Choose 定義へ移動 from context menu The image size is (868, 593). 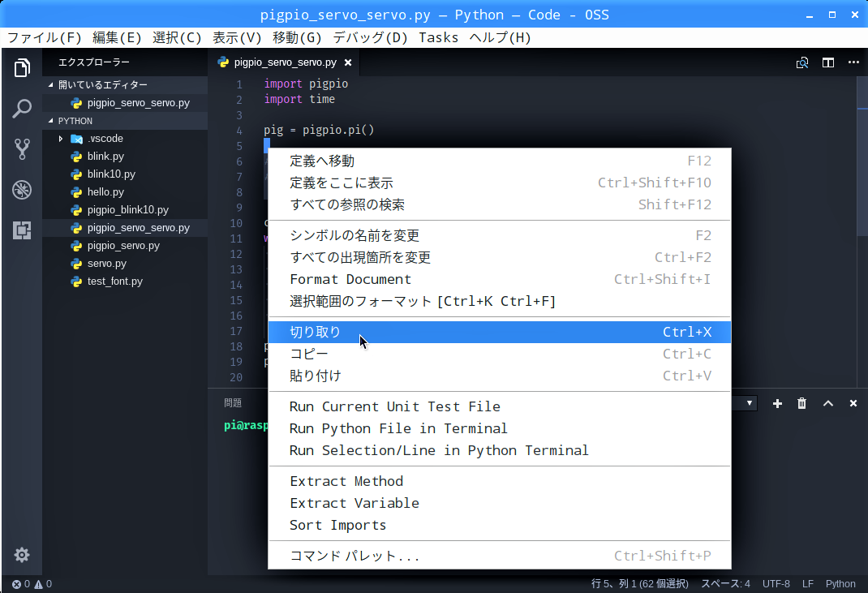point(500,161)
